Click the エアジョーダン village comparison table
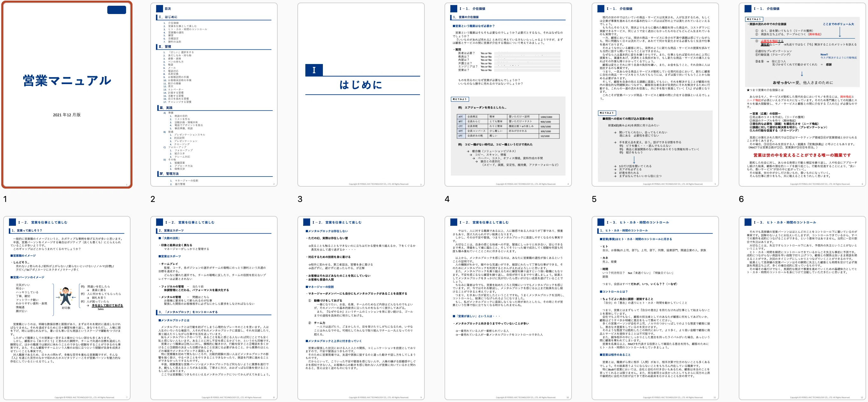868x402 pixels. coord(508,126)
